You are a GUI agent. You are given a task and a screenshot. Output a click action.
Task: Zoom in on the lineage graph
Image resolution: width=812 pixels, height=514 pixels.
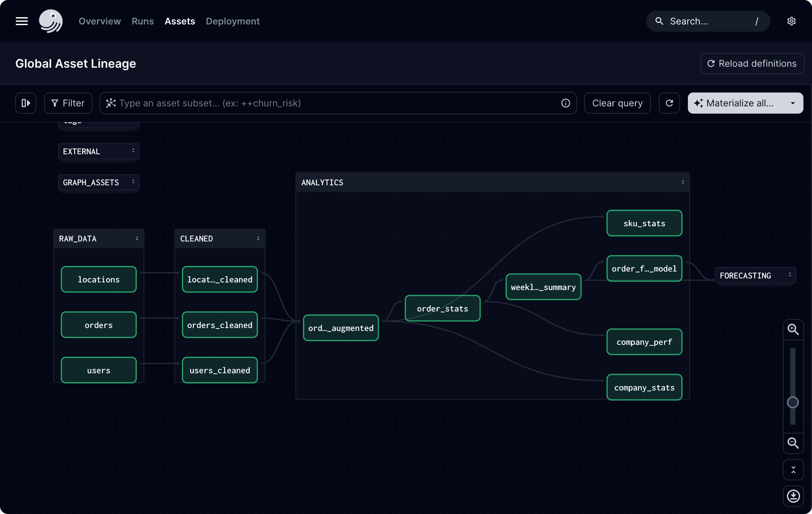coord(793,329)
